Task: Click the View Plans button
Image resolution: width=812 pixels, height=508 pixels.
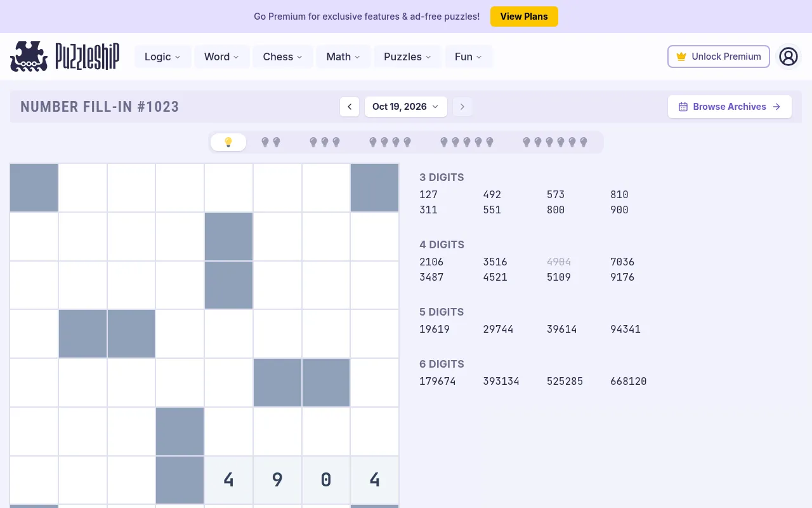Action: pos(524,17)
